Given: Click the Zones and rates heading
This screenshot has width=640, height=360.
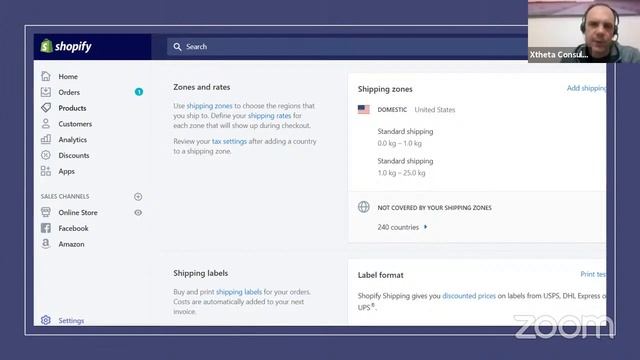Looking at the screenshot, I should coord(202,87).
